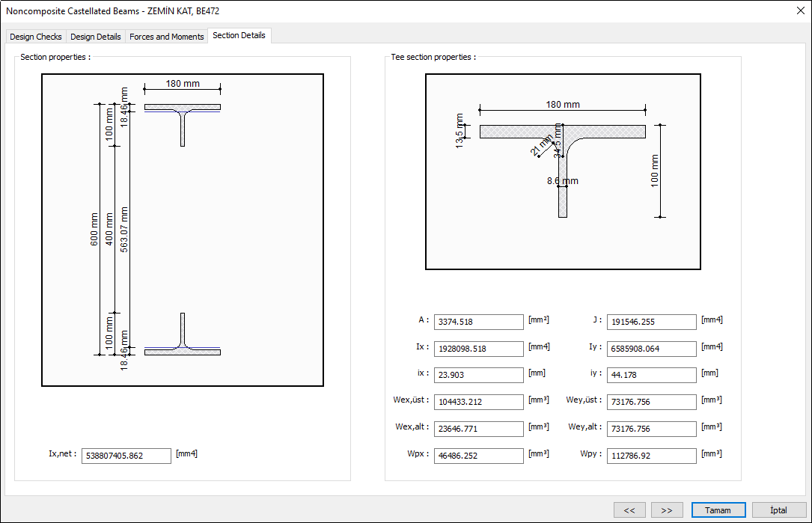Select the Ix moment of inertia field

477,349
